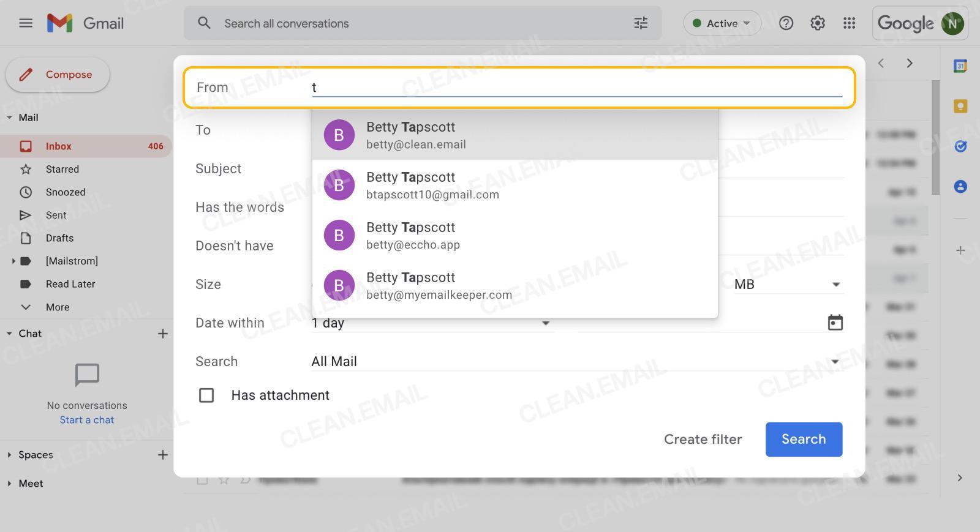Open the Inbox folder
Screen dimensions: 980x532
click(x=86, y=146)
